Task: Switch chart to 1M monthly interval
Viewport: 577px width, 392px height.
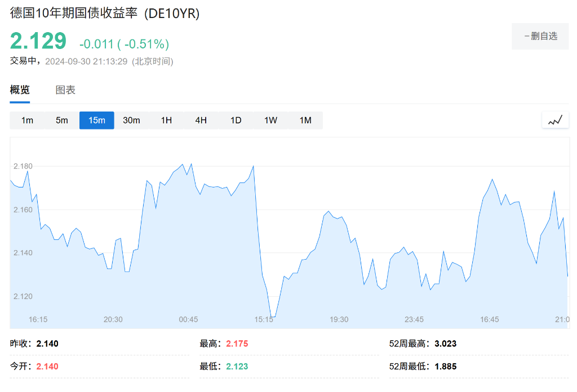Action: [x=305, y=121]
